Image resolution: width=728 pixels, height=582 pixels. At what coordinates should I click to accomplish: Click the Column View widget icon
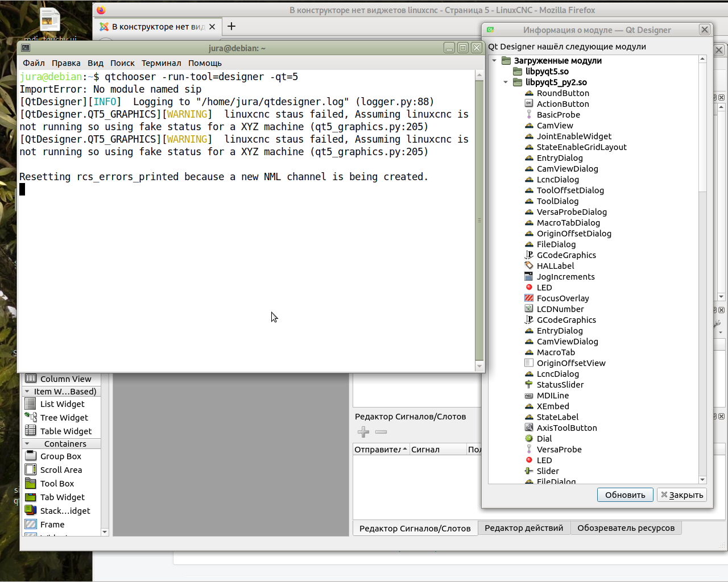[x=31, y=379]
